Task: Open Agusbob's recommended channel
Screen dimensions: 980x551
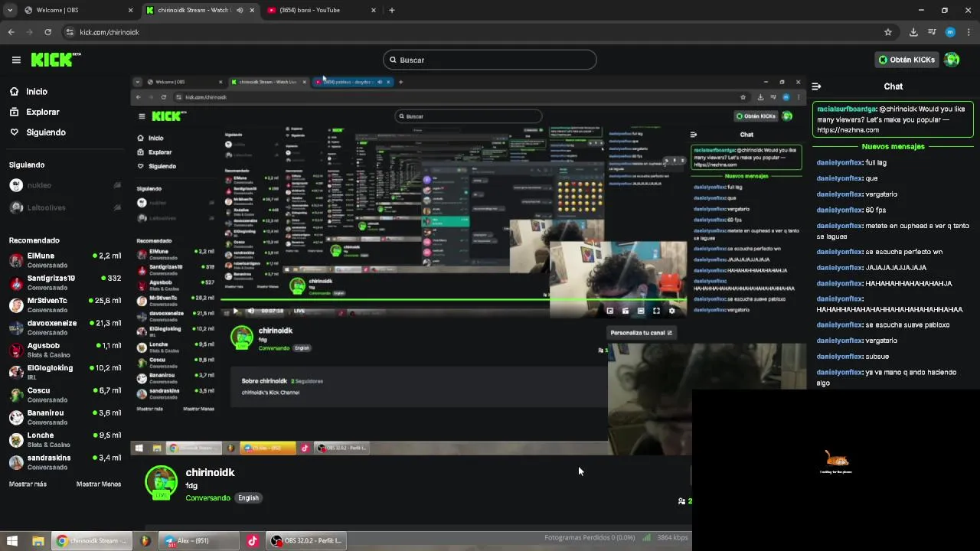Action: (x=65, y=350)
